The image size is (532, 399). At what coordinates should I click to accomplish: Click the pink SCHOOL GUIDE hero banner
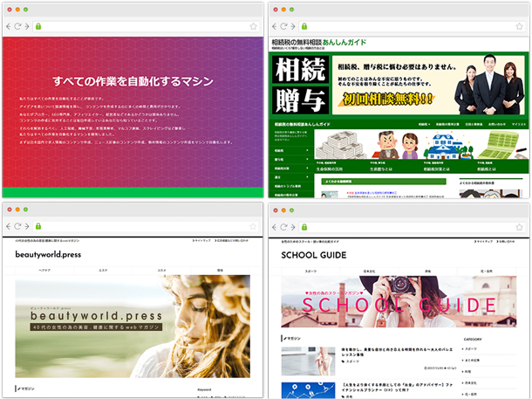coord(399,301)
